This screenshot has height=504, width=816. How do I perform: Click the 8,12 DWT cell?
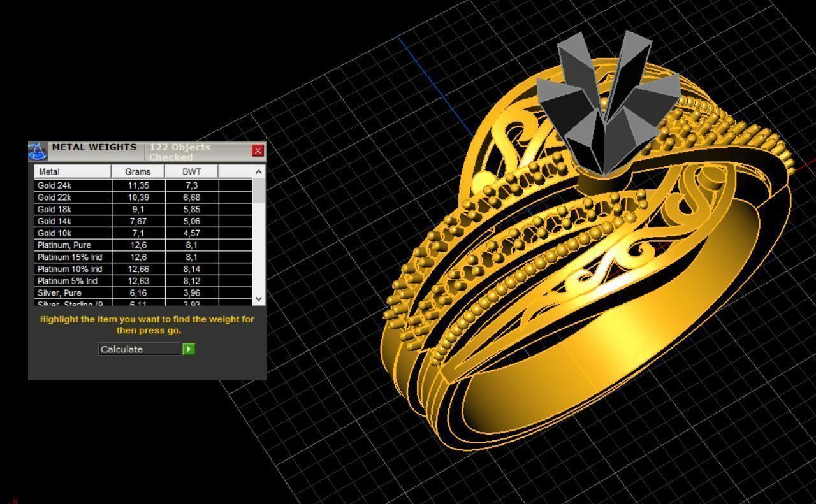[x=192, y=281]
